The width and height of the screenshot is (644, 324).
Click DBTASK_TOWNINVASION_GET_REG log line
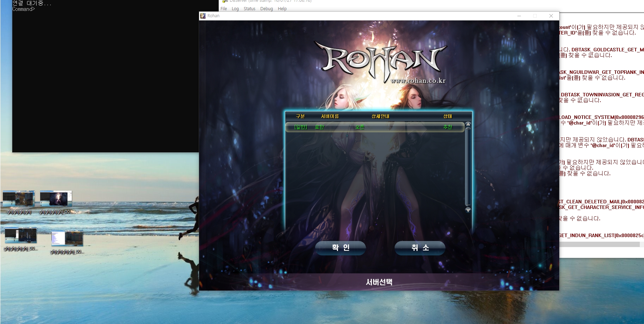pos(602,95)
